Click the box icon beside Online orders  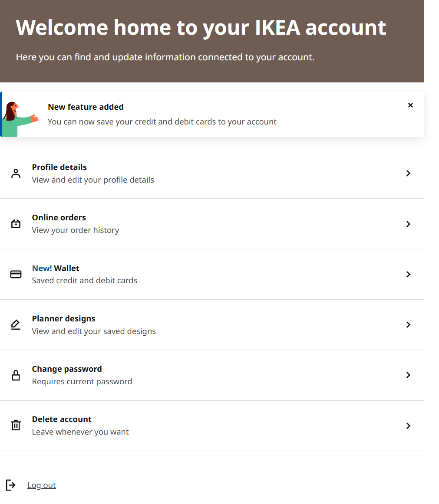16,224
